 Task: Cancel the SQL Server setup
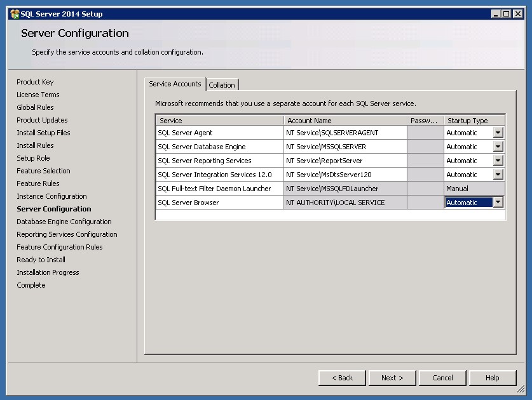[x=442, y=378]
